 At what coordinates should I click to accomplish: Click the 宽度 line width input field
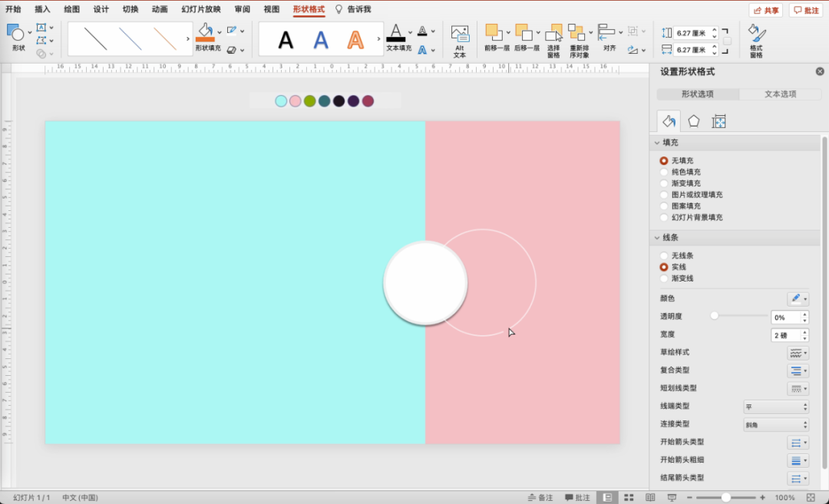(x=784, y=335)
